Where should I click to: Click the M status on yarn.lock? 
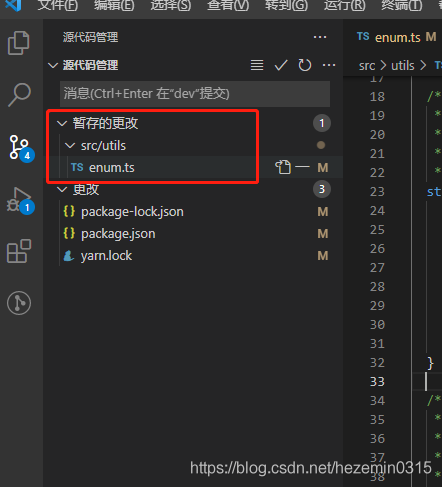tap(323, 256)
